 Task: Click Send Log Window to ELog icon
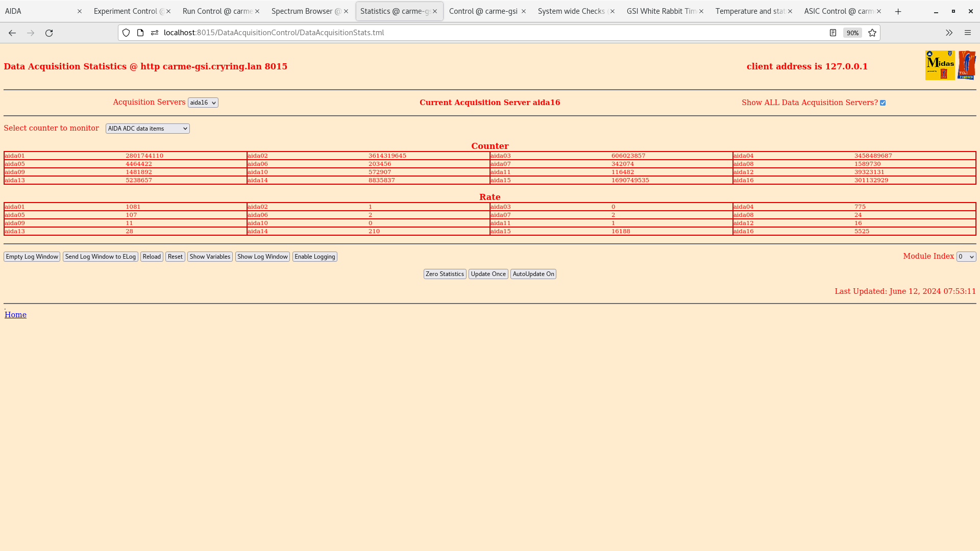tap(100, 256)
